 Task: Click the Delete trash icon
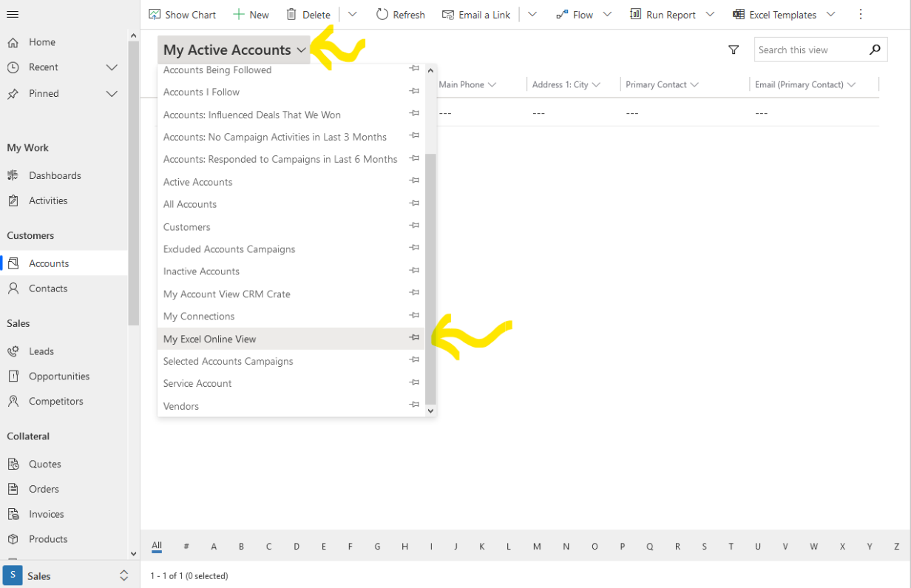292,15
